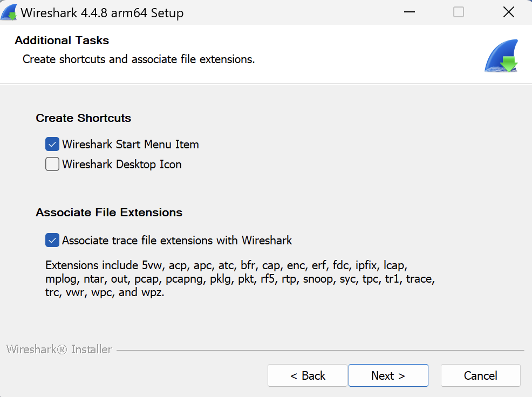Screen dimensions: 532x397
Task: Close the Wireshark Setup window
Action: click(x=508, y=12)
